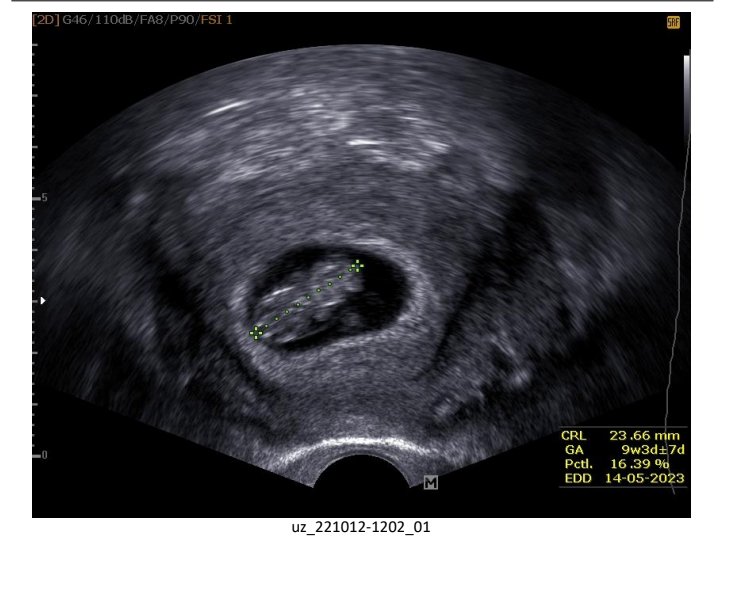Click the white focus arrow on depth scale
This screenshot has width=741, height=605.
click(40, 300)
